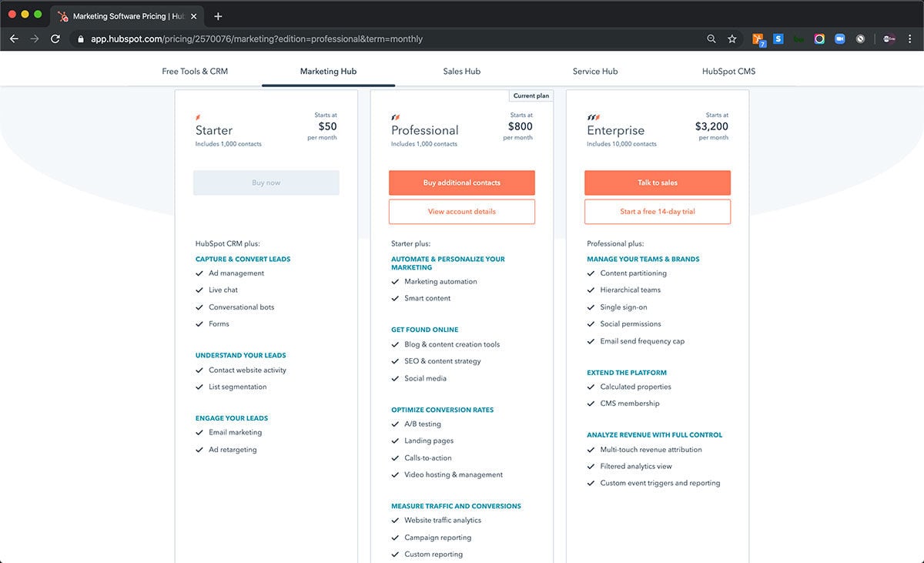Screen dimensions: 924x563
Task: Click Buy additional contacts button
Action: click(462, 183)
